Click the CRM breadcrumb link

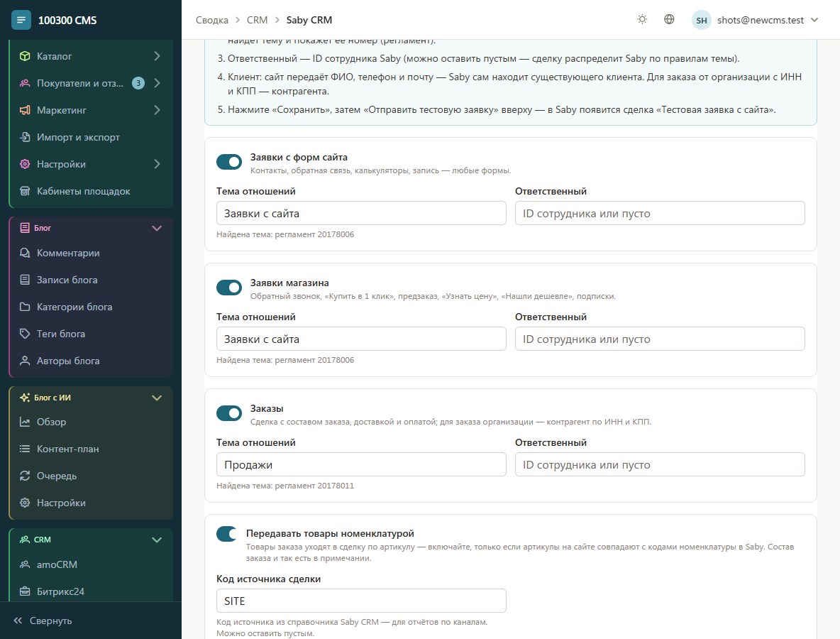pyautogui.click(x=257, y=21)
